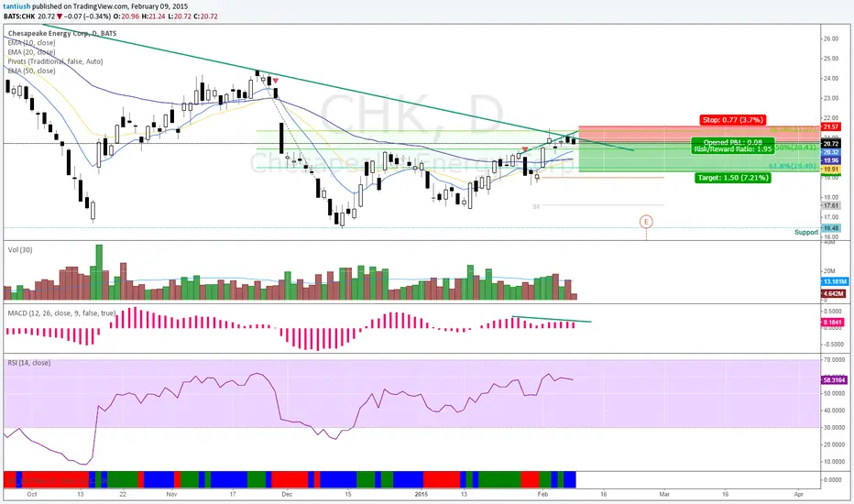
Task: Click the S1 pivot level label
Action: [536, 206]
